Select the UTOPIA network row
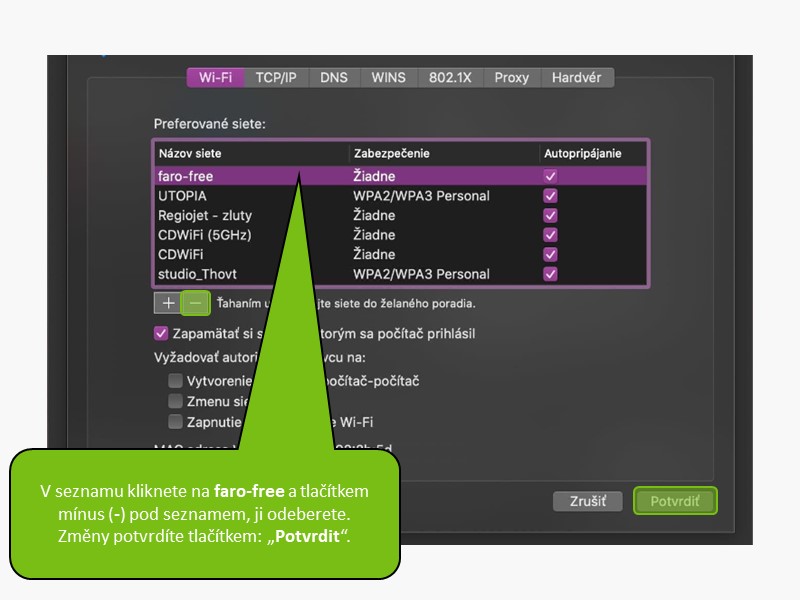The height and width of the screenshot is (600, 800). pyautogui.click(x=401, y=196)
